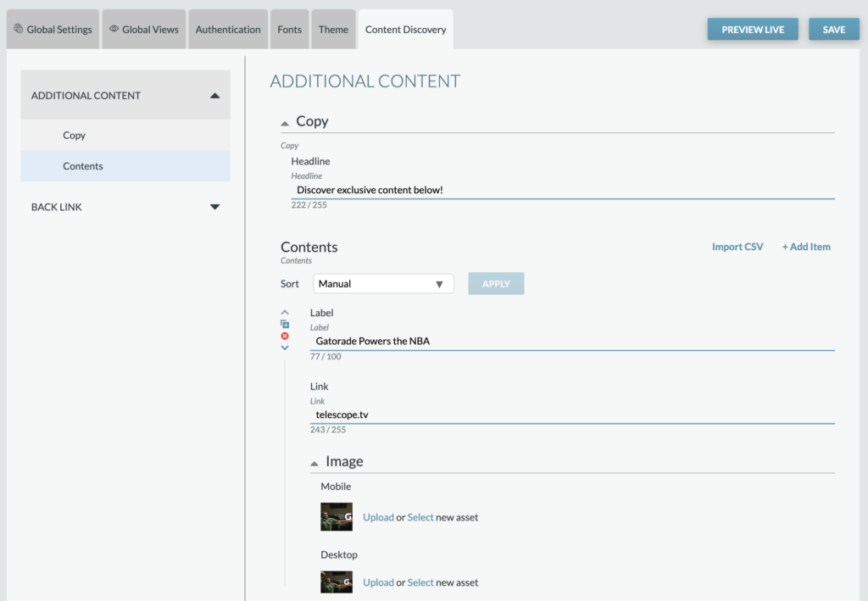Move the content item down with chevron

point(285,348)
